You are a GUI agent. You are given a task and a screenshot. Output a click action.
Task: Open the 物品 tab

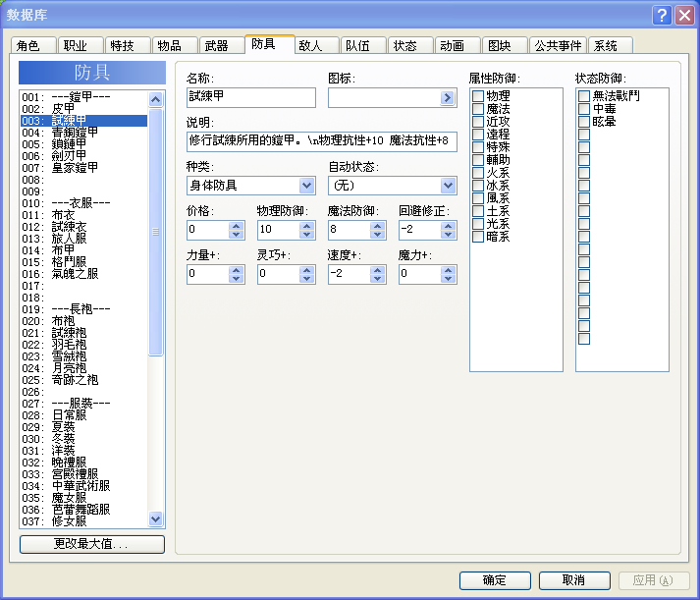(175, 45)
